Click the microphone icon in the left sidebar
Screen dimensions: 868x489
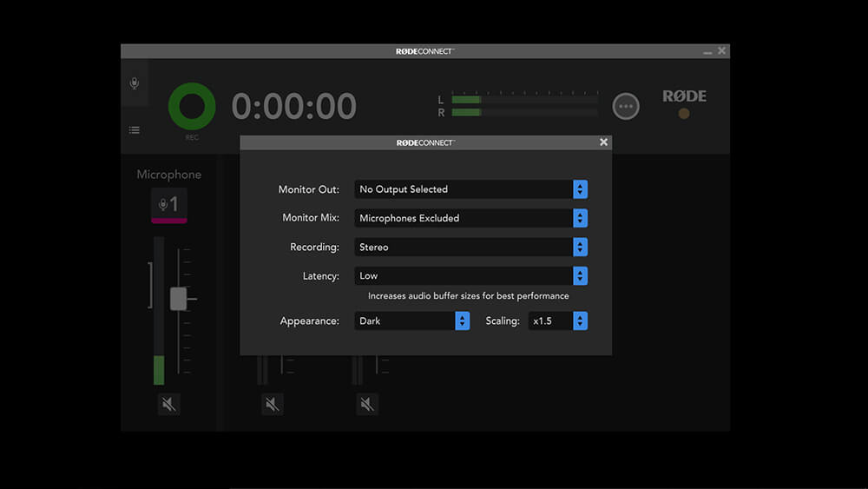point(135,83)
